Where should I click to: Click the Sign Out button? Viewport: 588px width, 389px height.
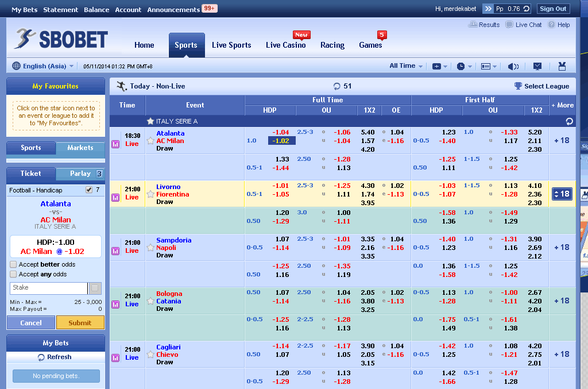tap(553, 9)
